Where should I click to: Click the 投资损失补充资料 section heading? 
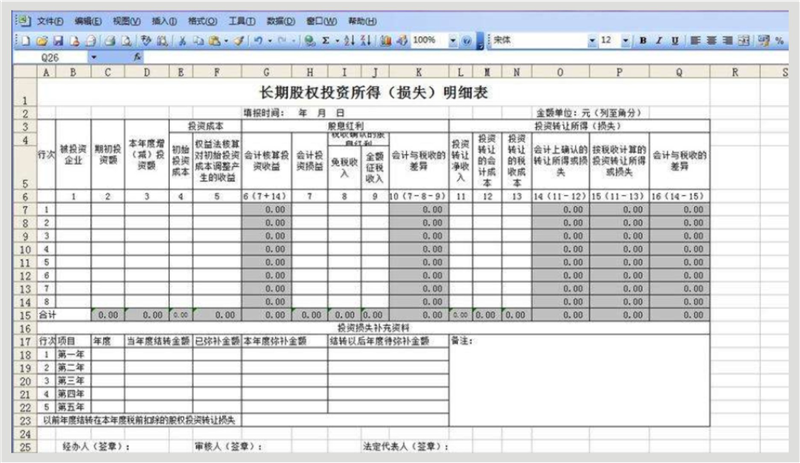[373, 328]
